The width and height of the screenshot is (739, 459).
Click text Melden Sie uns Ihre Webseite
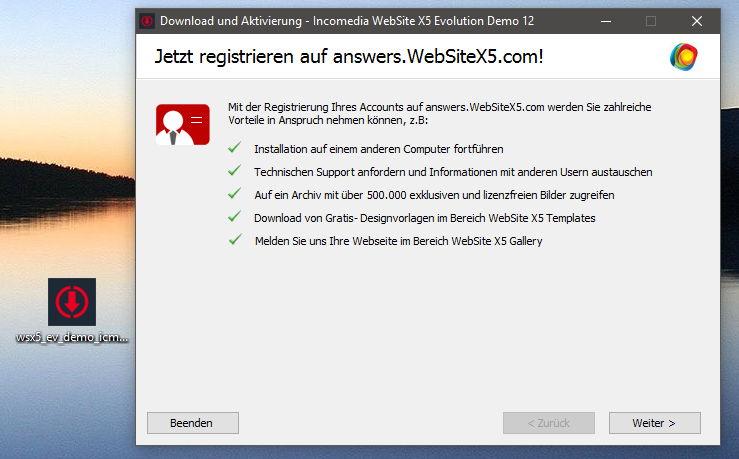coord(399,241)
